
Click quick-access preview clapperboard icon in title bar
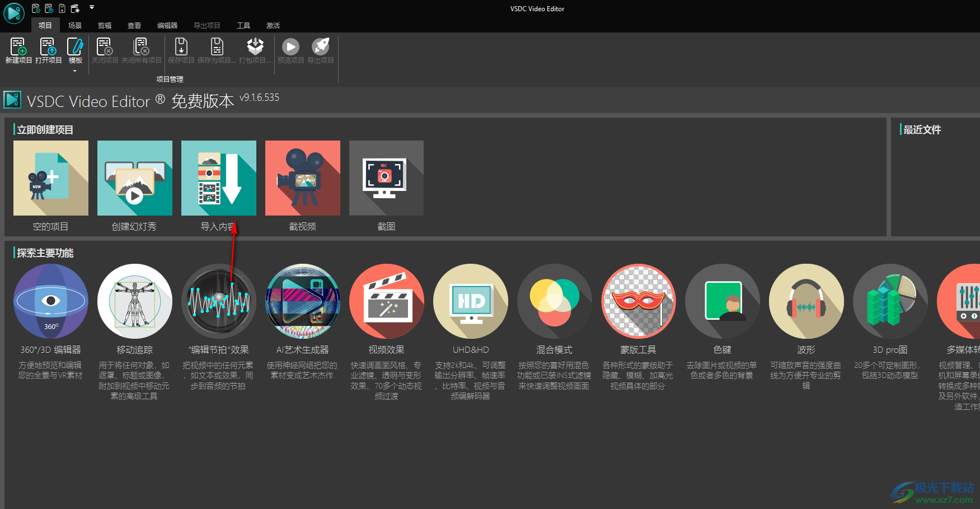75,8
